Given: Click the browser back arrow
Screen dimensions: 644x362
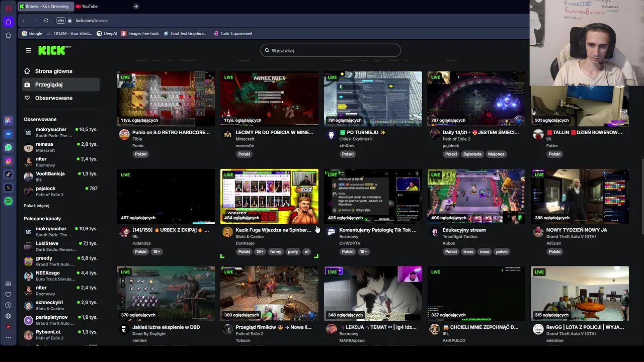Looking at the screenshot, I should tap(23, 21).
